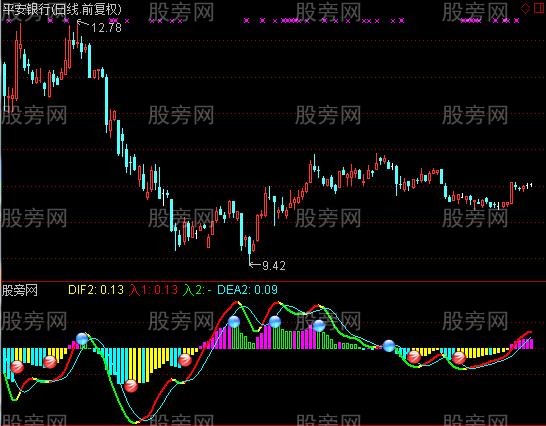Select the 平安银行(日线.前复权) chart title
Viewport: 546px width, 426px height.
(62, 9)
